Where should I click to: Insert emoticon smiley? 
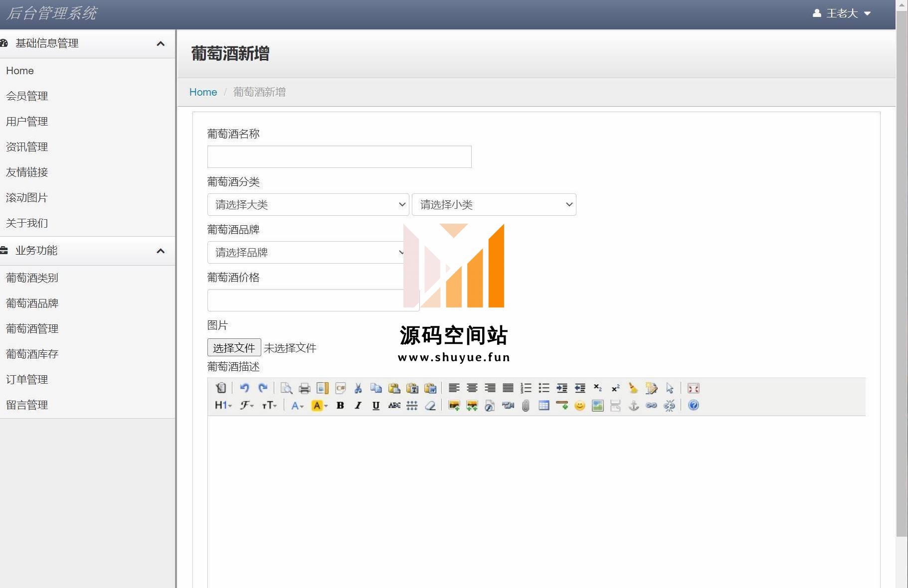pos(579,406)
